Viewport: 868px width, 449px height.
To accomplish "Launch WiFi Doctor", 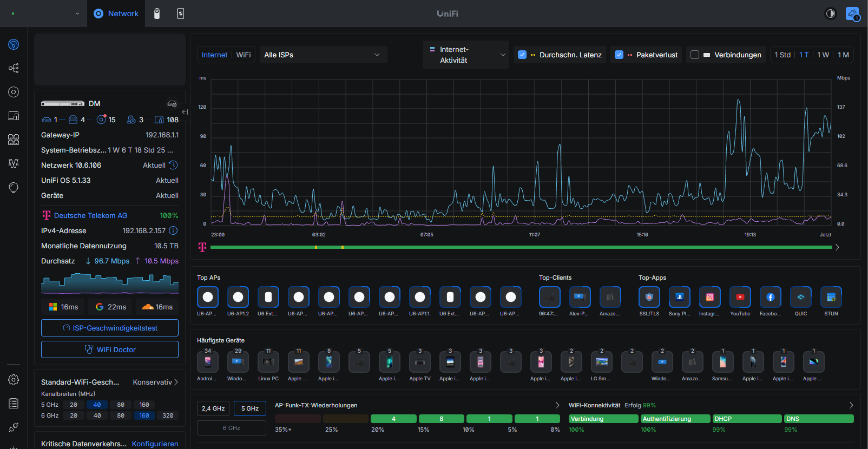I will (110, 349).
